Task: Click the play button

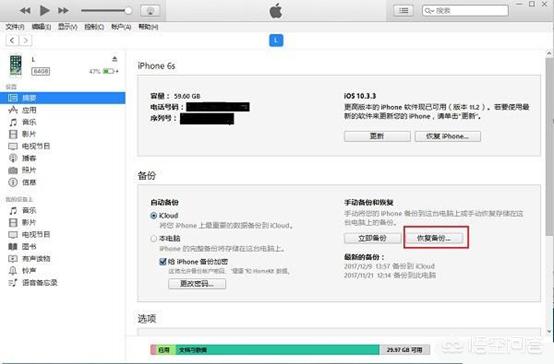Action: pos(45,11)
